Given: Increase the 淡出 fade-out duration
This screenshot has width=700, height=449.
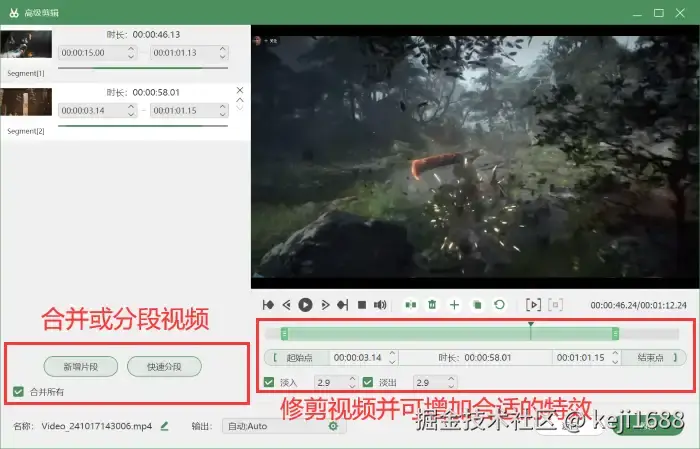Looking at the screenshot, I should pyautogui.click(x=451, y=378).
